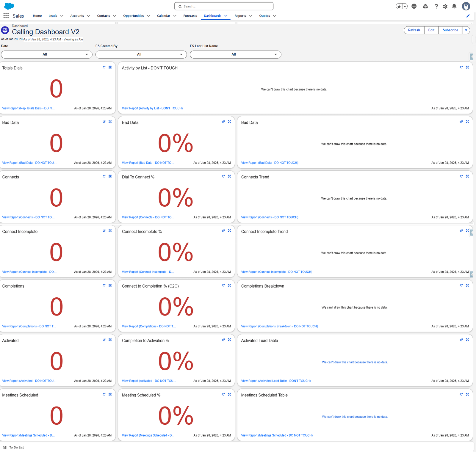The height and width of the screenshot is (452, 476).
Task: Open View Report Activated Lead Table link
Action: point(276,381)
